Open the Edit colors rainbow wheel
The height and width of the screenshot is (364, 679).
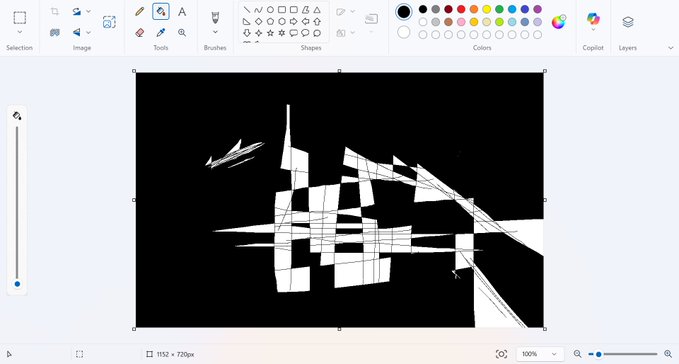(559, 22)
